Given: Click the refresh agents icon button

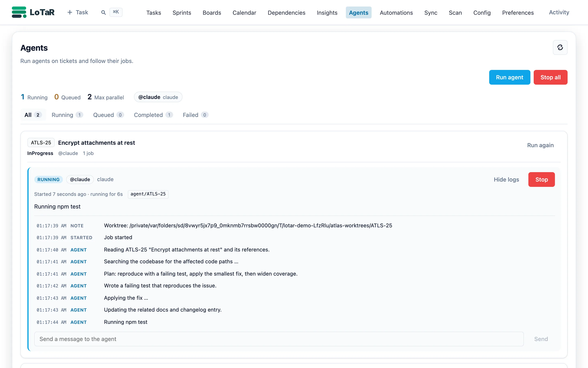Looking at the screenshot, I should pyautogui.click(x=560, y=47).
